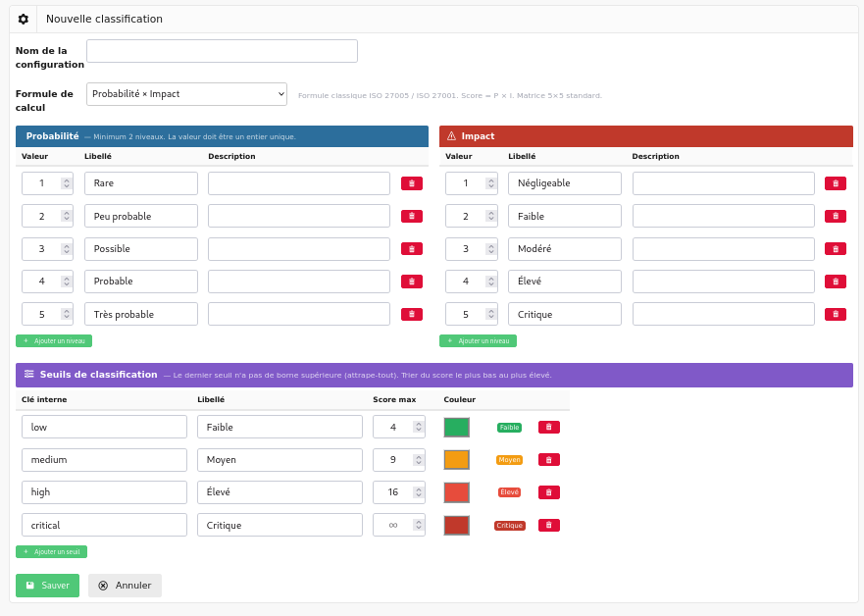
Task: Click the gear settings icon in header
Action: [x=24, y=19]
